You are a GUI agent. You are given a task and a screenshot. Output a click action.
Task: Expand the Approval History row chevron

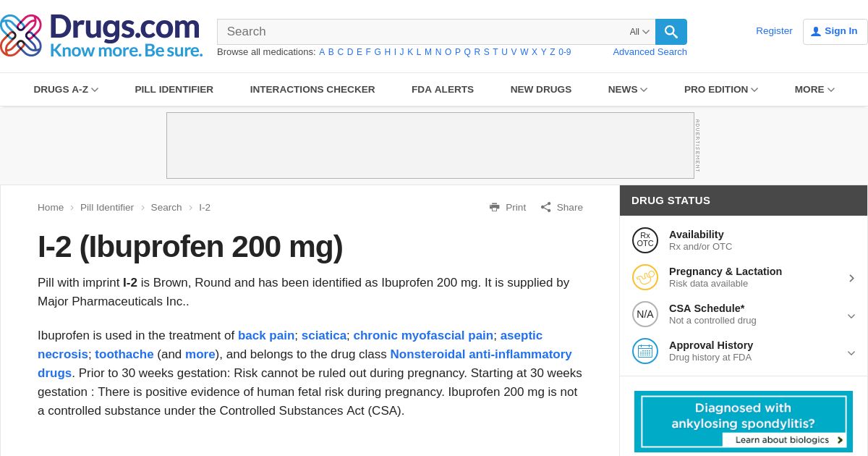(x=851, y=353)
